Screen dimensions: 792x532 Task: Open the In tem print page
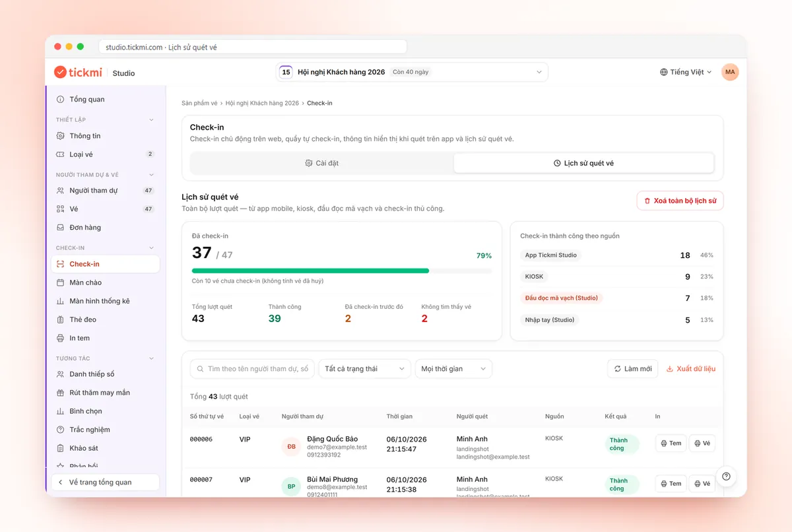105,338
